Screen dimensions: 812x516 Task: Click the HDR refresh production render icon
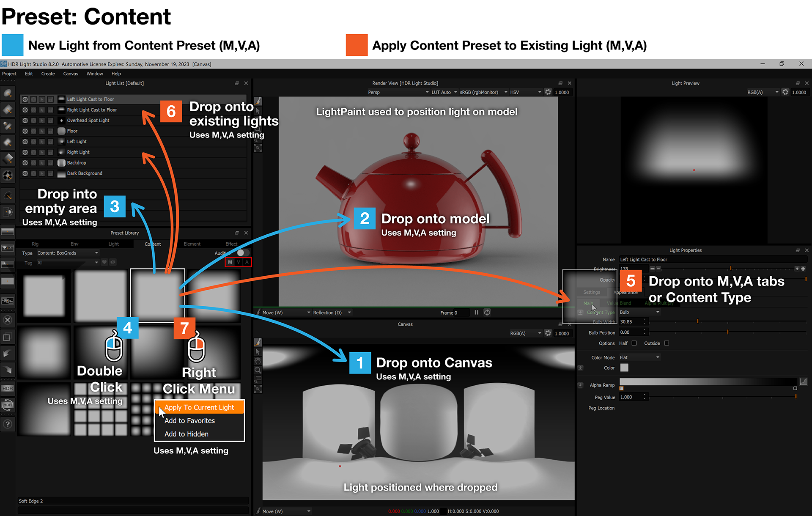tap(8, 405)
